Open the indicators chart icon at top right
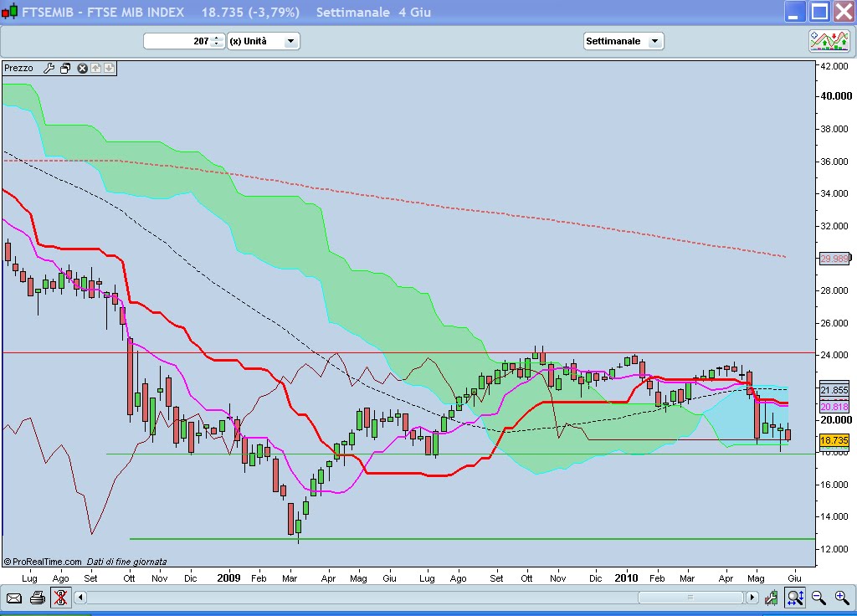The width and height of the screenshot is (857, 616). point(829,41)
